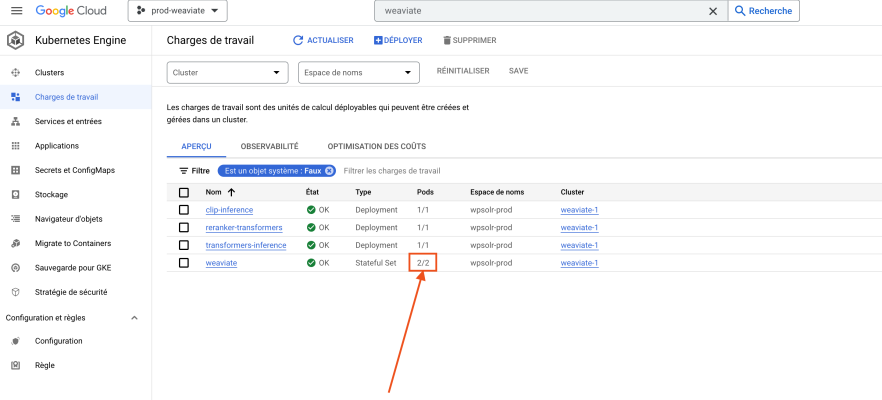Click the Espace de noms column header
The image size is (882, 400).
click(497, 192)
